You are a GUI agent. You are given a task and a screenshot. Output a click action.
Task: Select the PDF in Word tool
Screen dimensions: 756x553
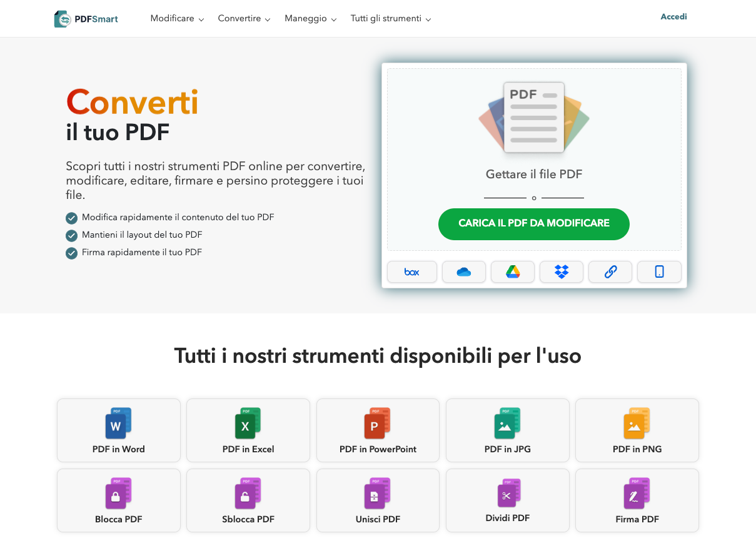(x=118, y=430)
